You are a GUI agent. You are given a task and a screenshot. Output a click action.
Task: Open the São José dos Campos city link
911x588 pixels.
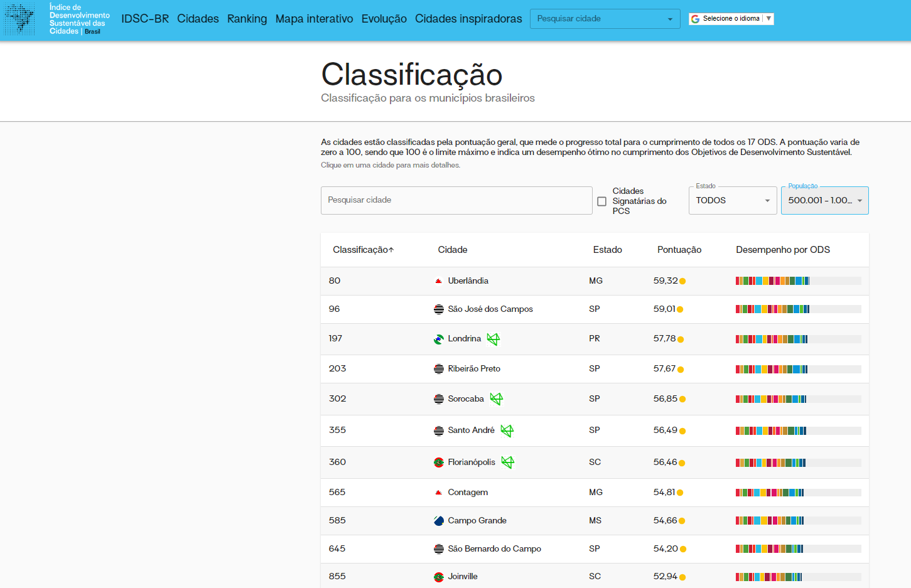(x=490, y=309)
